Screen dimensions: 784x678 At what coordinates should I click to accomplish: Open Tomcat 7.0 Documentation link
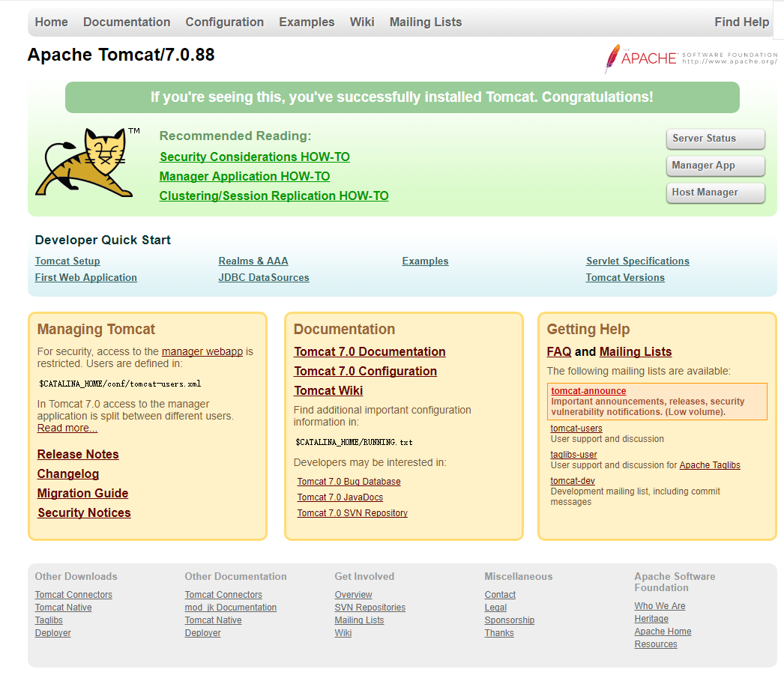[x=370, y=352]
